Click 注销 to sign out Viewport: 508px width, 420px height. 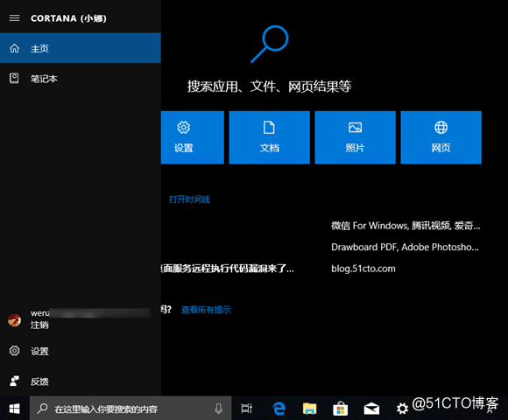pos(39,325)
